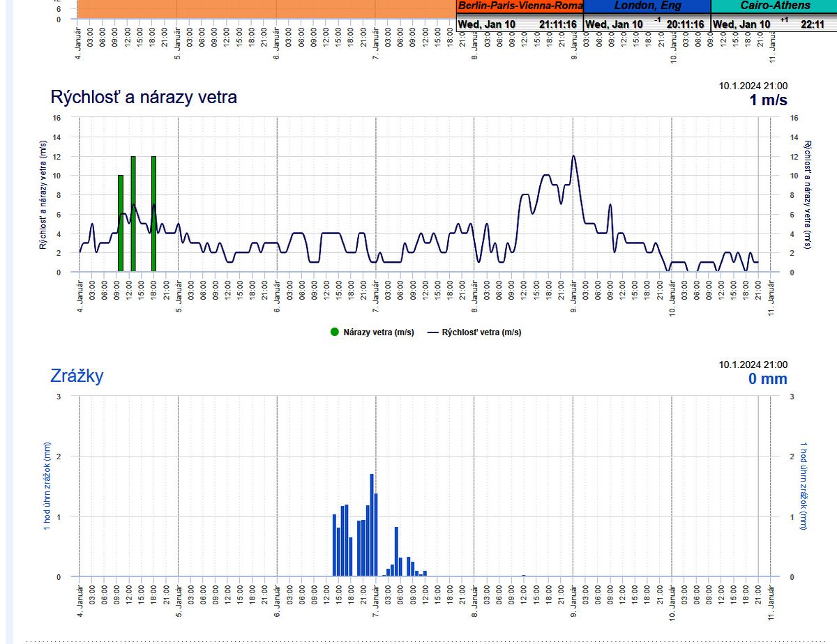Click the Cairo-Athens time 22:11

click(813, 24)
